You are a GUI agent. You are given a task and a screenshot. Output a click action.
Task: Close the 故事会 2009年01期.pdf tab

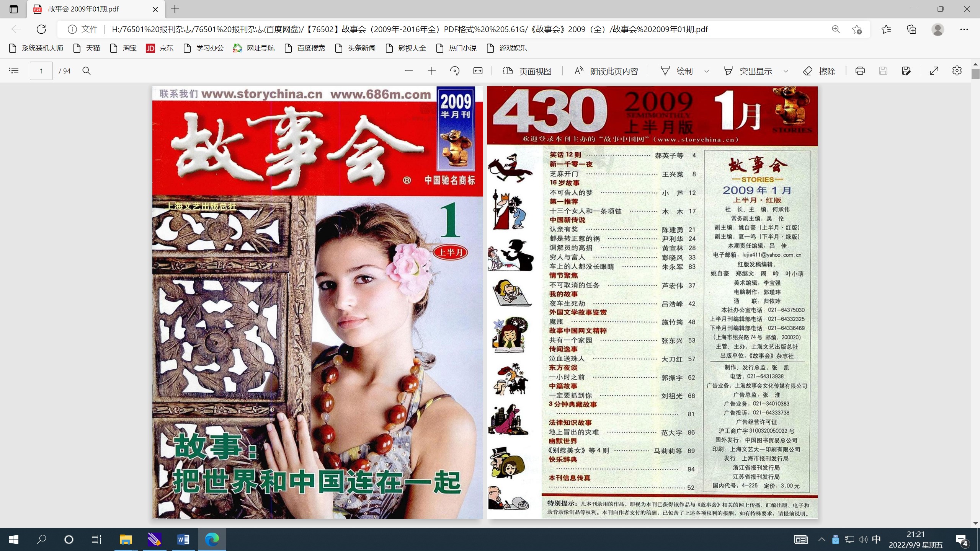(x=155, y=9)
